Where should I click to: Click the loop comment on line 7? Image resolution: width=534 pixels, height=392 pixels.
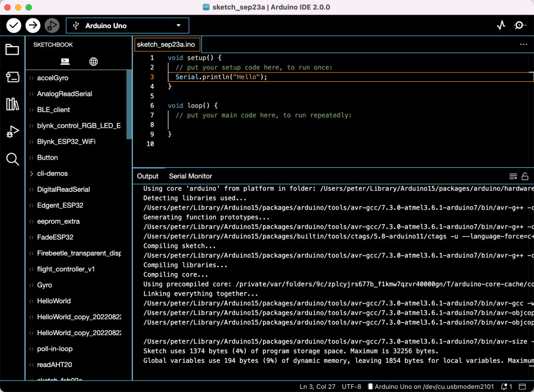point(263,115)
